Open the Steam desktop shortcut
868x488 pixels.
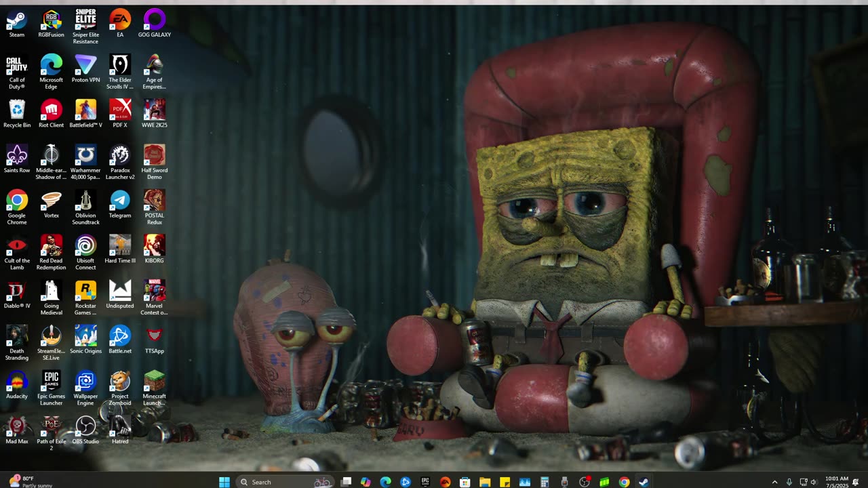[x=17, y=24]
